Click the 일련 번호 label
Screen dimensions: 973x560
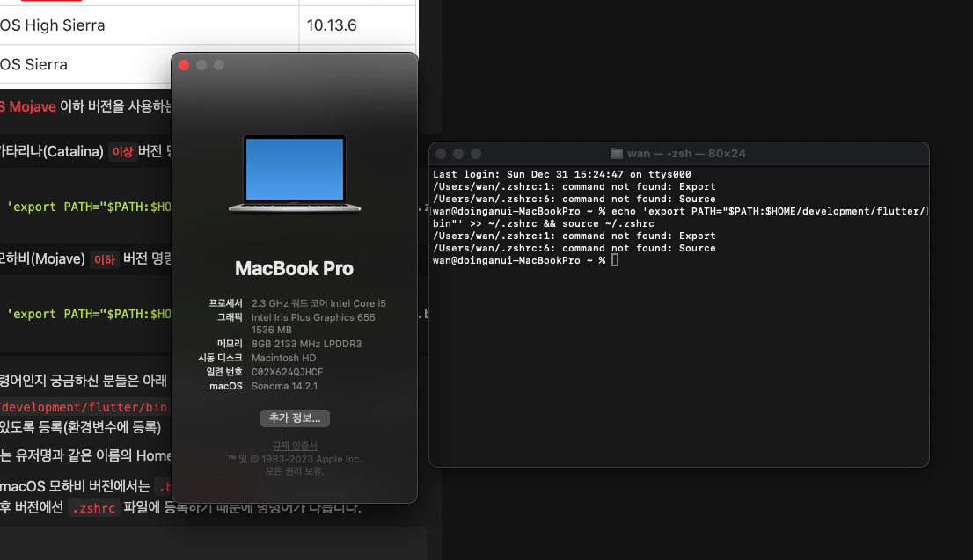224,372
